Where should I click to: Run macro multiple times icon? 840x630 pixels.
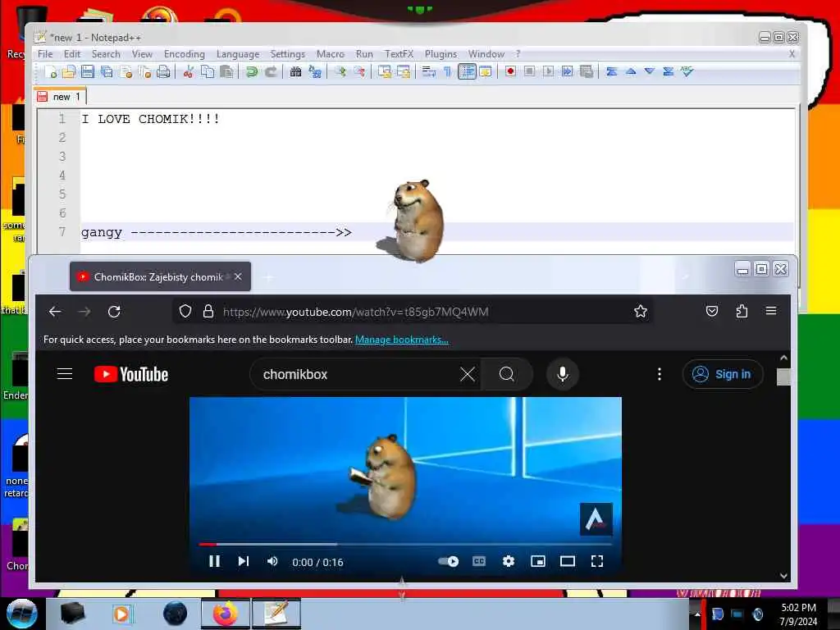(568, 71)
